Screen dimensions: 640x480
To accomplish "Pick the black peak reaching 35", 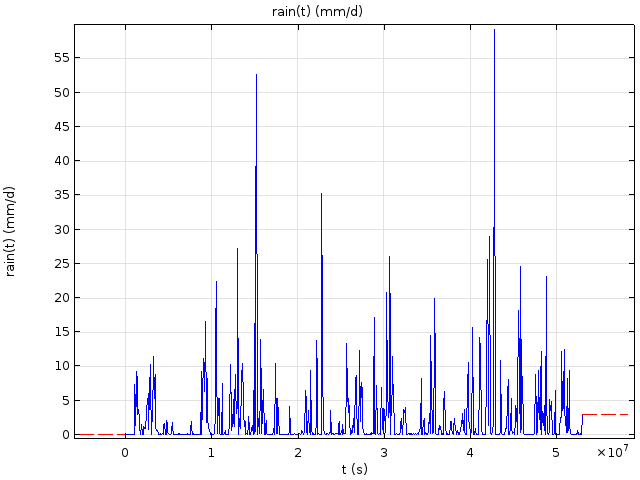I will point(321,195).
